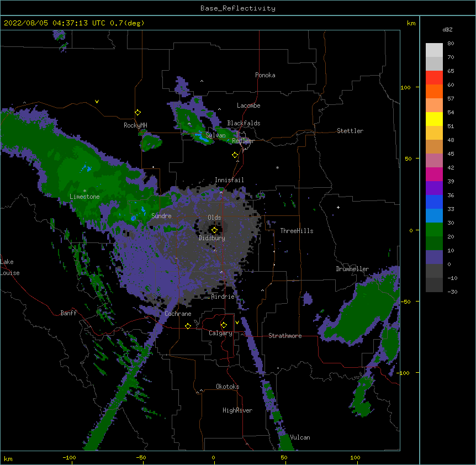476x465 pixels.
Task: Select the Lacombe city label
Action: [248, 105]
